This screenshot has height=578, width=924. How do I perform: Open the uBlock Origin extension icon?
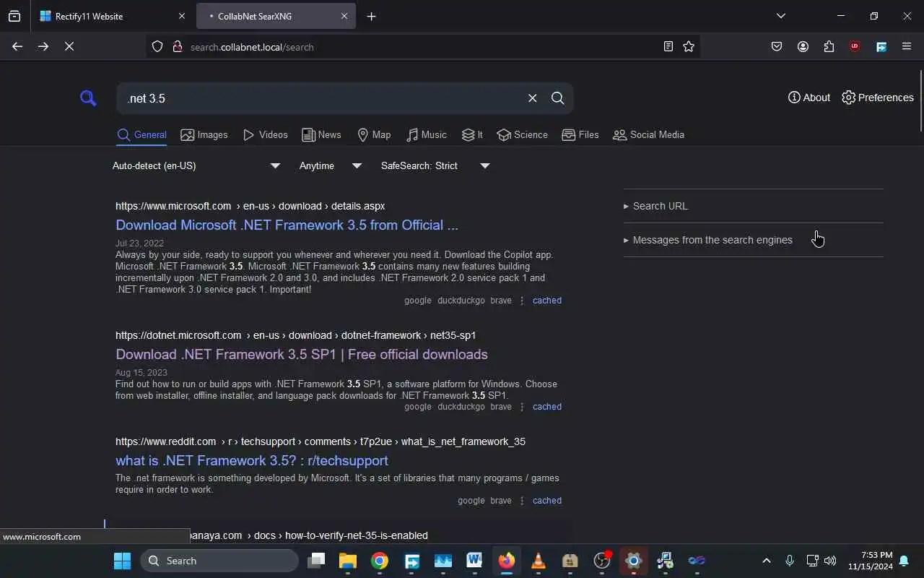pyautogui.click(x=855, y=46)
